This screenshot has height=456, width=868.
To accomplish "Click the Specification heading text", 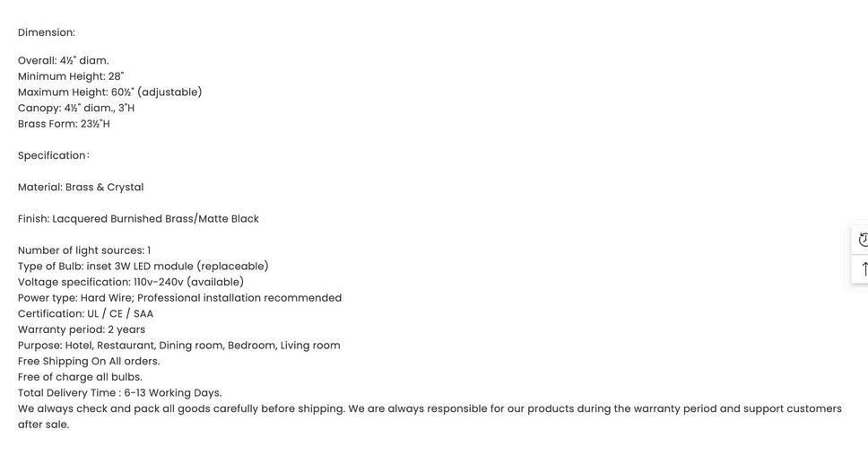I will 53,155.
